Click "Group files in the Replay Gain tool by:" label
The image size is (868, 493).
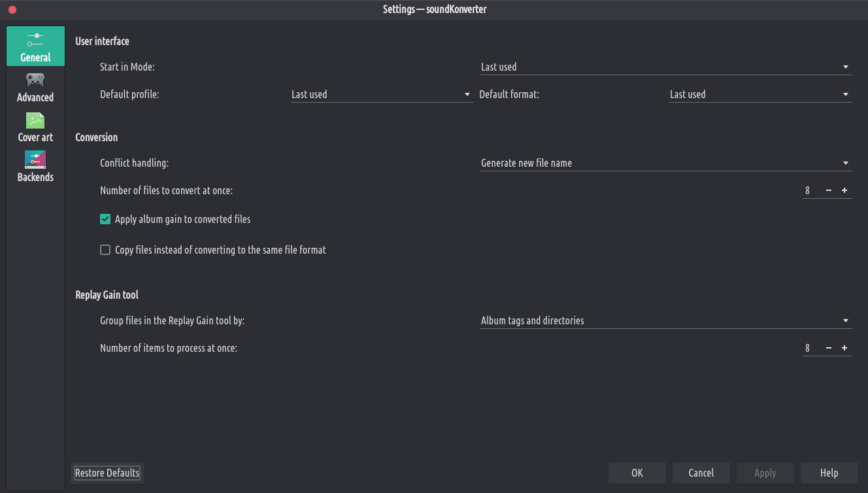click(x=172, y=320)
